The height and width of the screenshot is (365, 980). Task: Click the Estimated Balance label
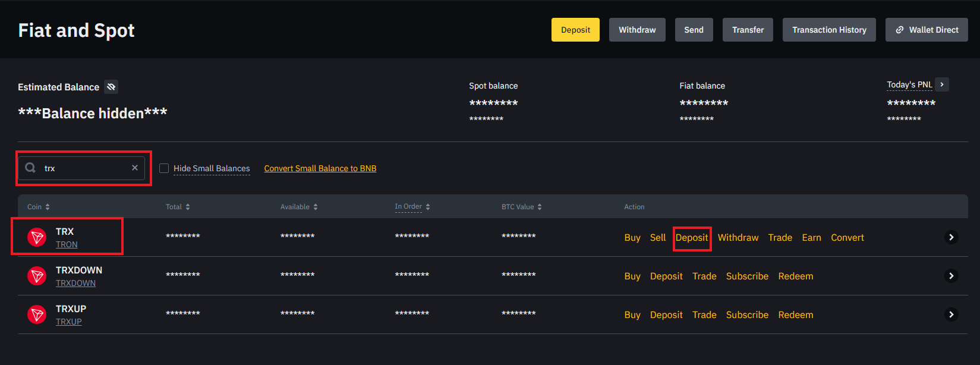pyautogui.click(x=58, y=87)
